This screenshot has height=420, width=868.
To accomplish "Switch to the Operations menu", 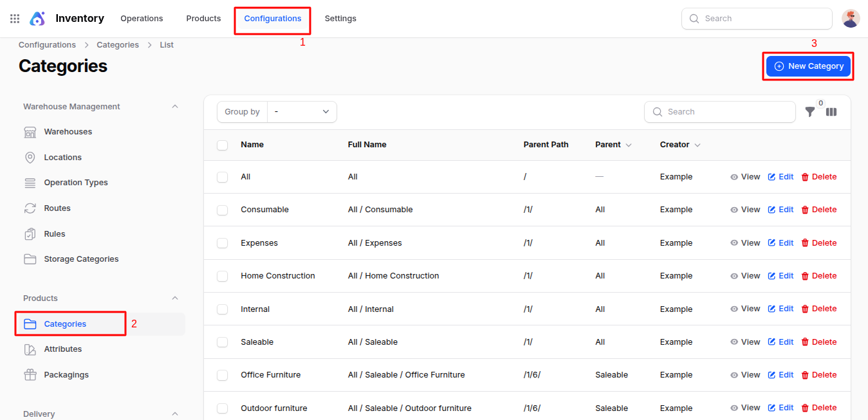I will click(142, 18).
